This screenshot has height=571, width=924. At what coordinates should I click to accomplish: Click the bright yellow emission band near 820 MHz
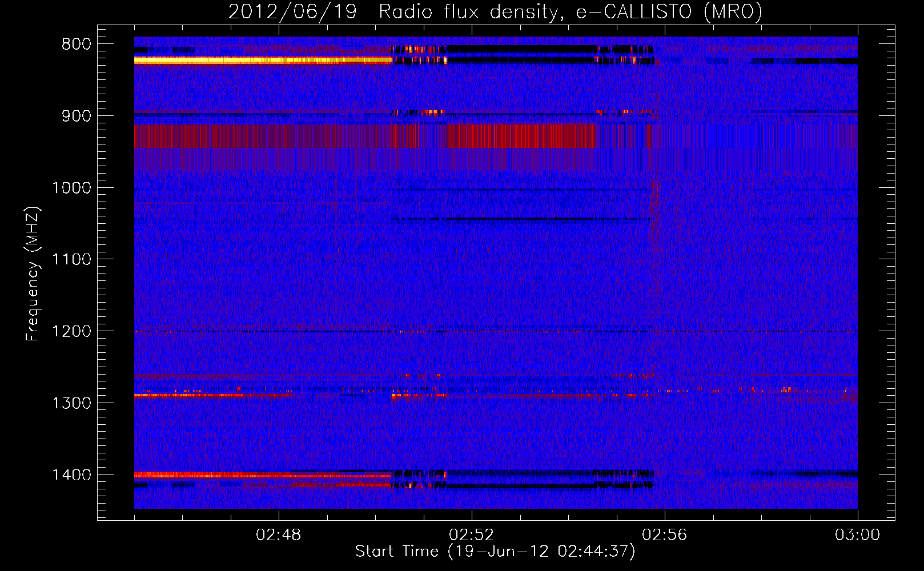(263, 60)
